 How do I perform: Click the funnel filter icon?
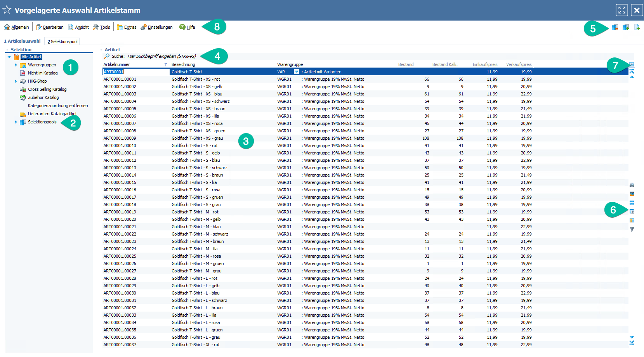(x=632, y=229)
